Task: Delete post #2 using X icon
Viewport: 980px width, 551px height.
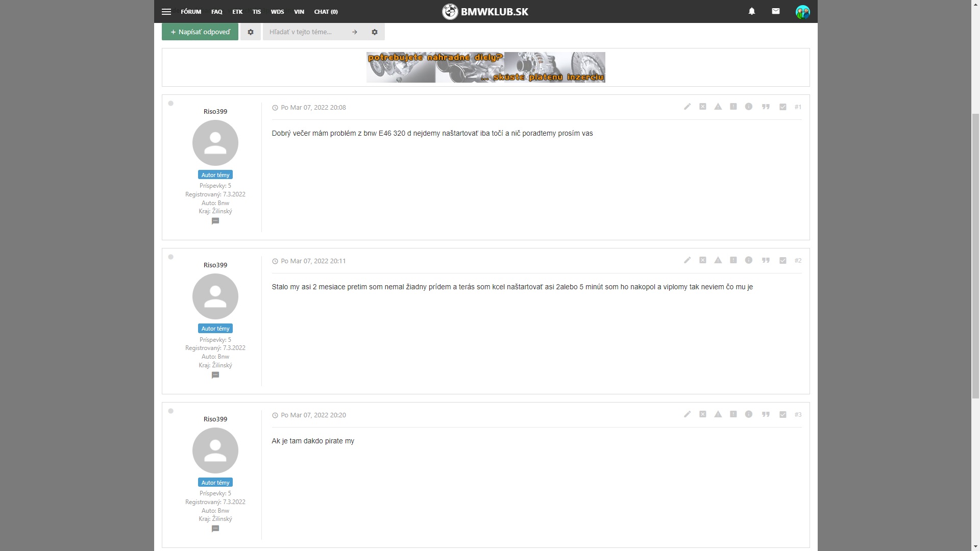Action: click(x=702, y=260)
